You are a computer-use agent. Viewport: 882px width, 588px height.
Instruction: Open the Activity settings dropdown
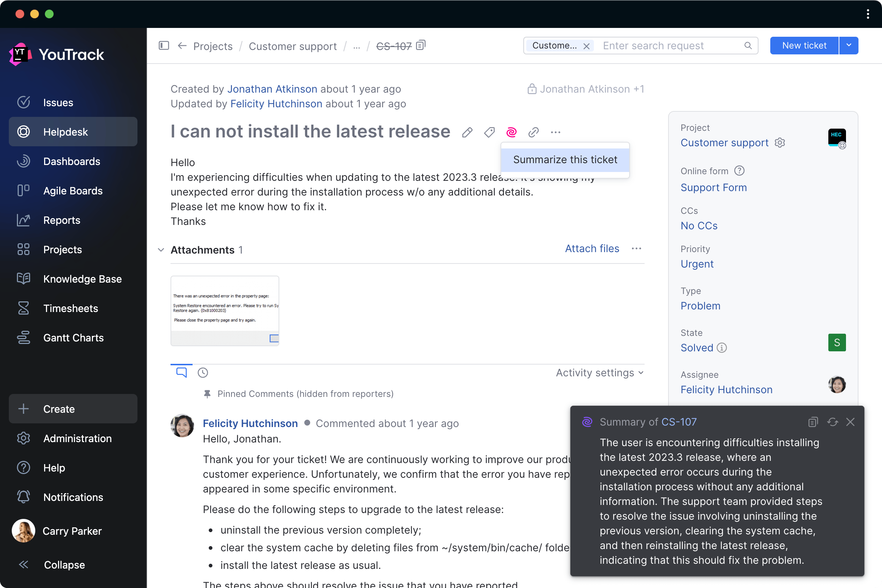tap(599, 372)
